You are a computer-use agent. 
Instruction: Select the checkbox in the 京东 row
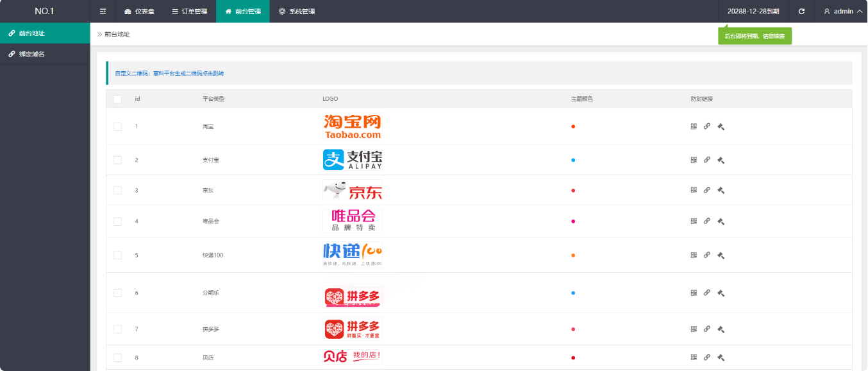point(117,191)
